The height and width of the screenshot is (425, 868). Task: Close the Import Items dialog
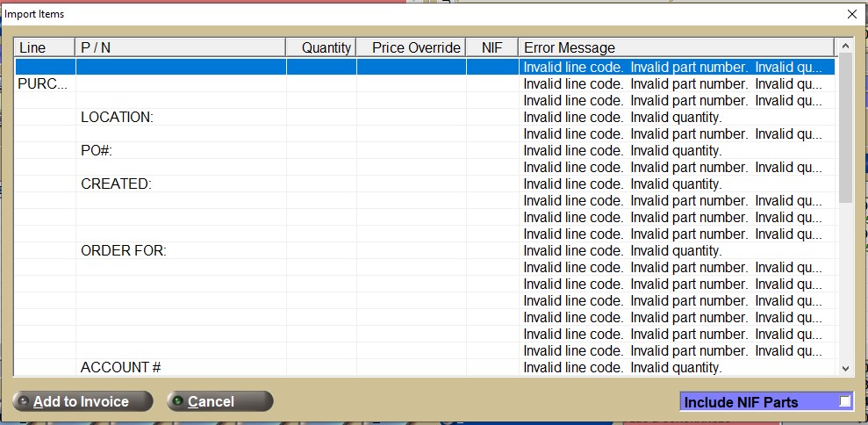click(x=851, y=14)
